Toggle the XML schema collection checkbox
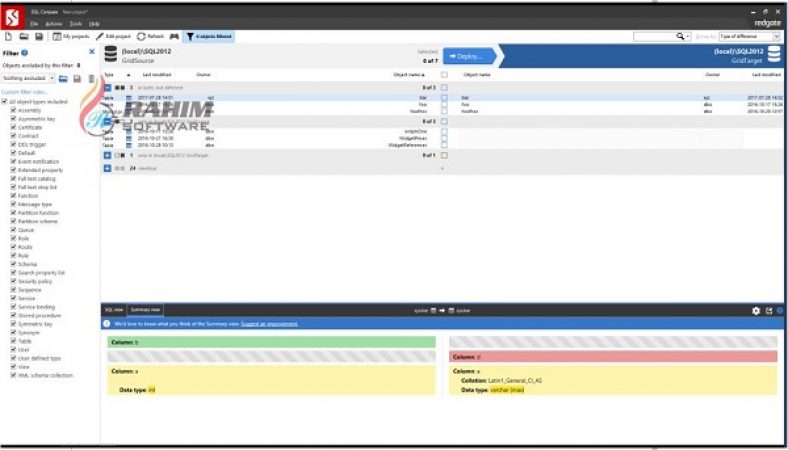The image size is (788, 450). pos(14,375)
